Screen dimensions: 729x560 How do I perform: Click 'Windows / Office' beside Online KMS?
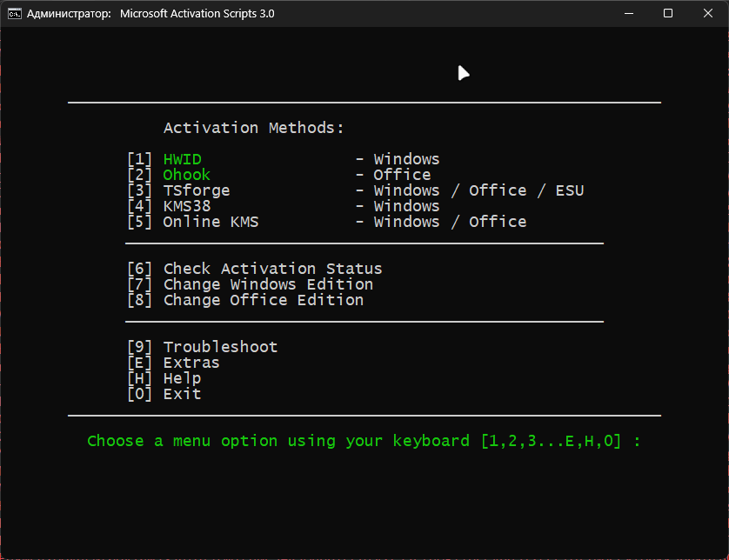coord(450,222)
